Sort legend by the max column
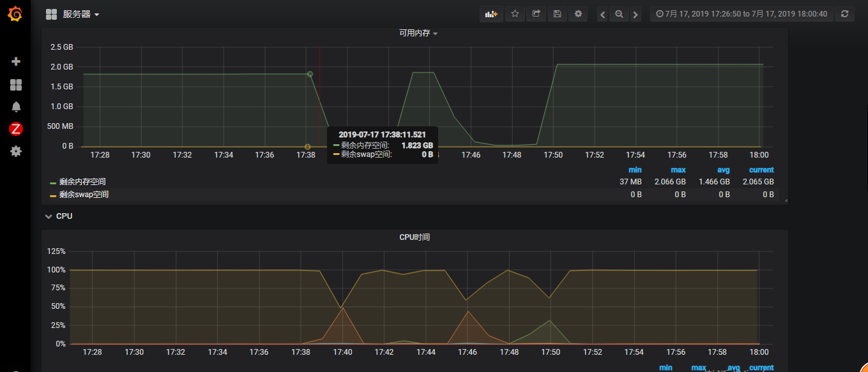 pos(678,169)
